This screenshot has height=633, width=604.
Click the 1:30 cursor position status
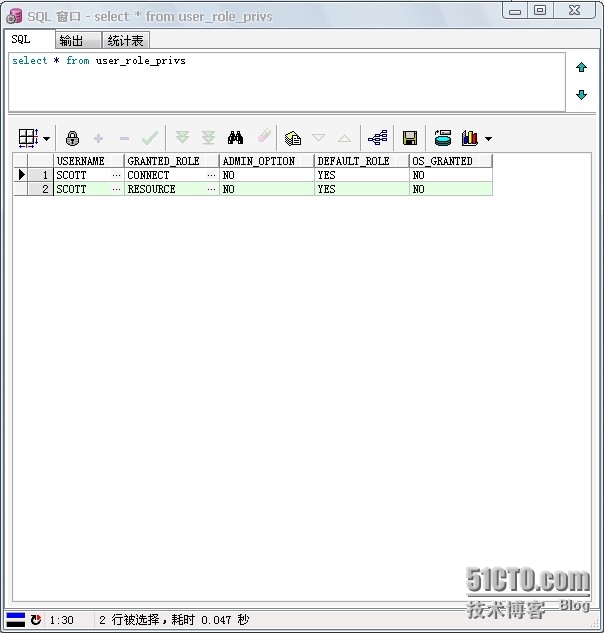click(x=62, y=620)
